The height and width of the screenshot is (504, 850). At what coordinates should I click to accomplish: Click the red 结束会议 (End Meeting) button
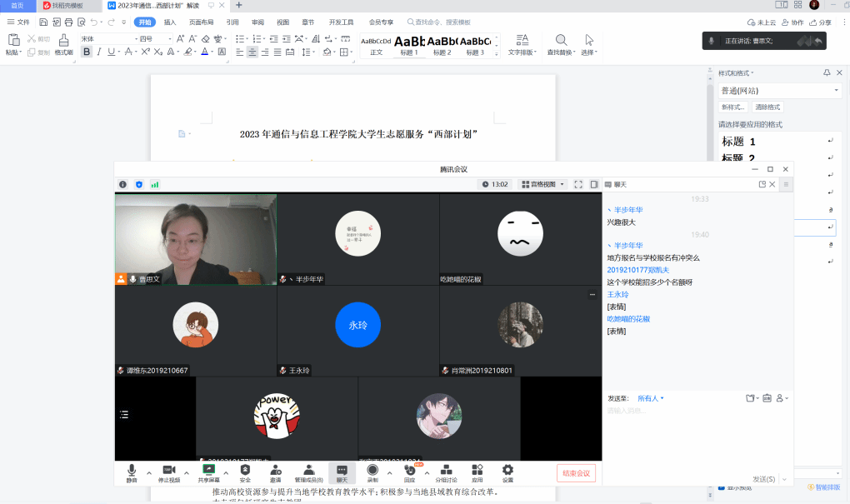pyautogui.click(x=576, y=473)
